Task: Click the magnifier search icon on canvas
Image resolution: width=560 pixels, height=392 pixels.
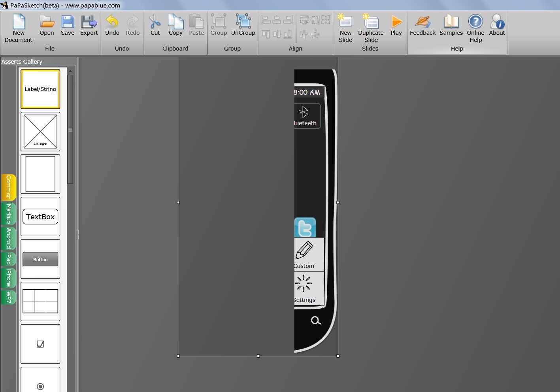Action: [316, 320]
